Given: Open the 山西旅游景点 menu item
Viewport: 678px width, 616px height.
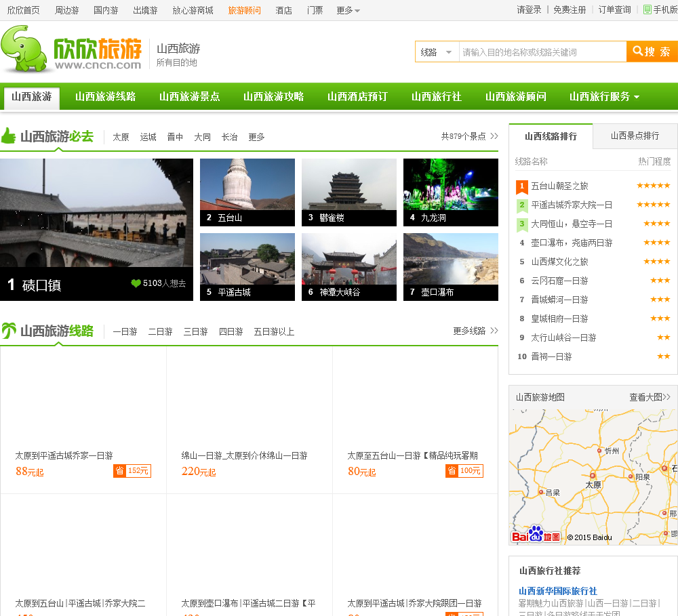Looking at the screenshot, I should pos(189,97).
